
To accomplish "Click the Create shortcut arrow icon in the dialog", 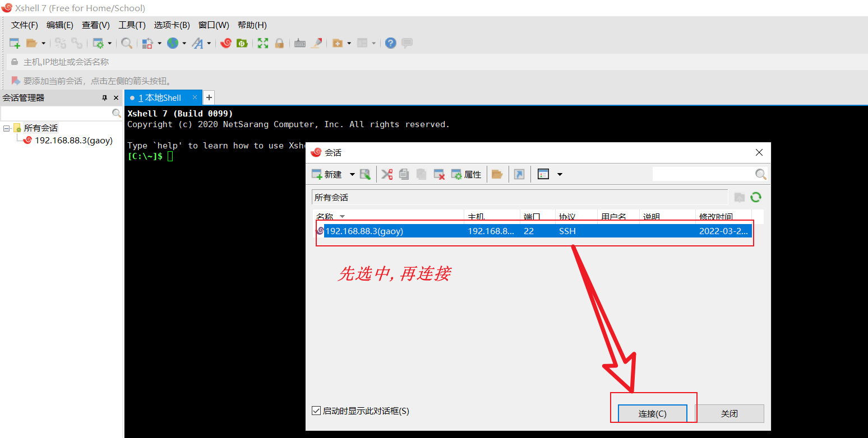I will click(519, 174).
